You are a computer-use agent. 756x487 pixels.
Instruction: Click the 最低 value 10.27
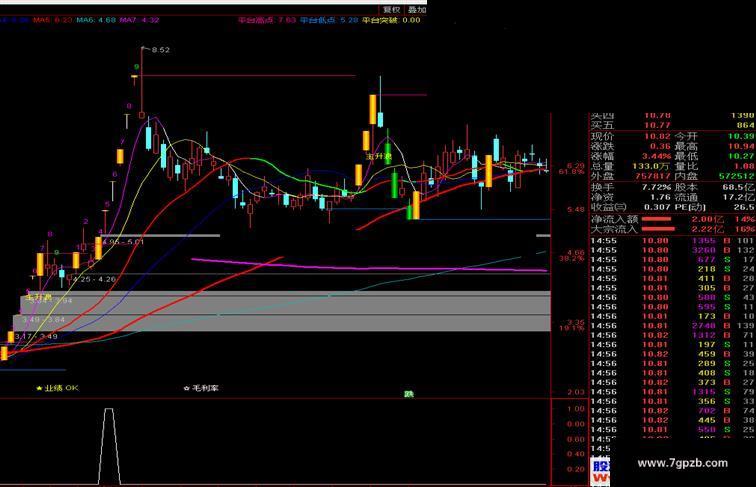(x=741, y=156)
